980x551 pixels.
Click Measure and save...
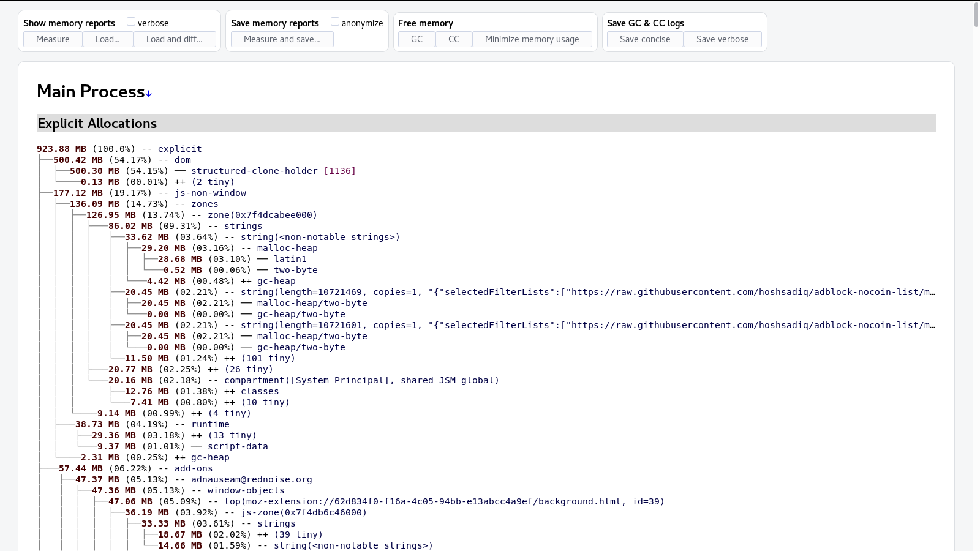tap(281, 39)
